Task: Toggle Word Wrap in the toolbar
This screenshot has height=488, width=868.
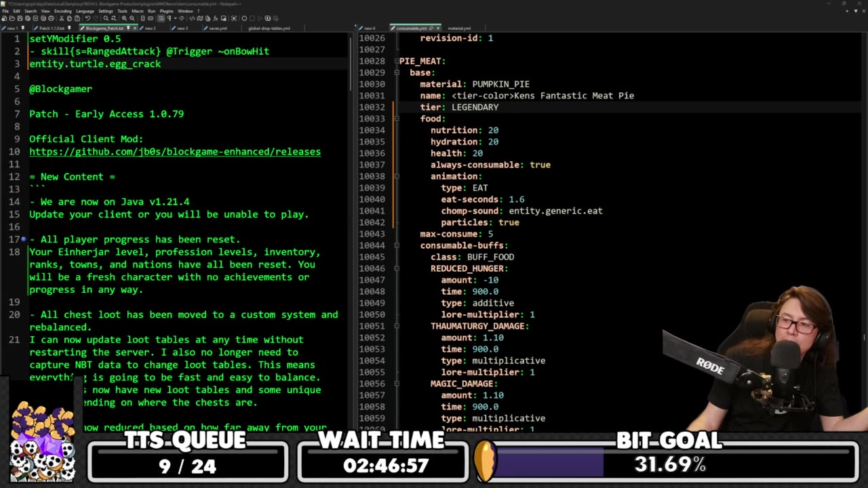Action: point(161,18)
